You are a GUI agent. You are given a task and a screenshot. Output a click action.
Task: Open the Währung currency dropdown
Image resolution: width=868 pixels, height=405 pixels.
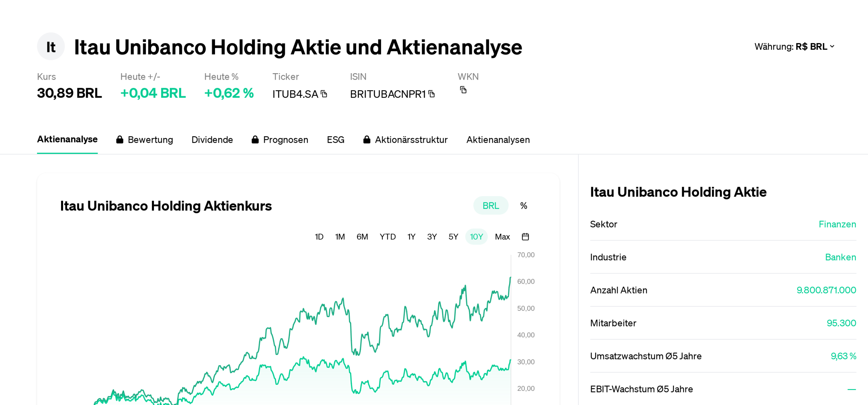[794, 46]
